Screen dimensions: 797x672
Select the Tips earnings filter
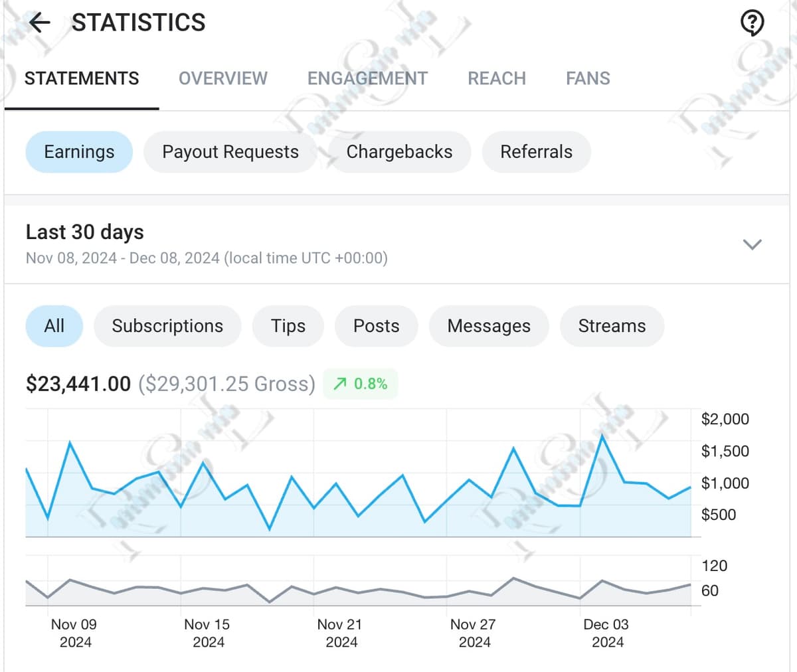tap(288, 326)
